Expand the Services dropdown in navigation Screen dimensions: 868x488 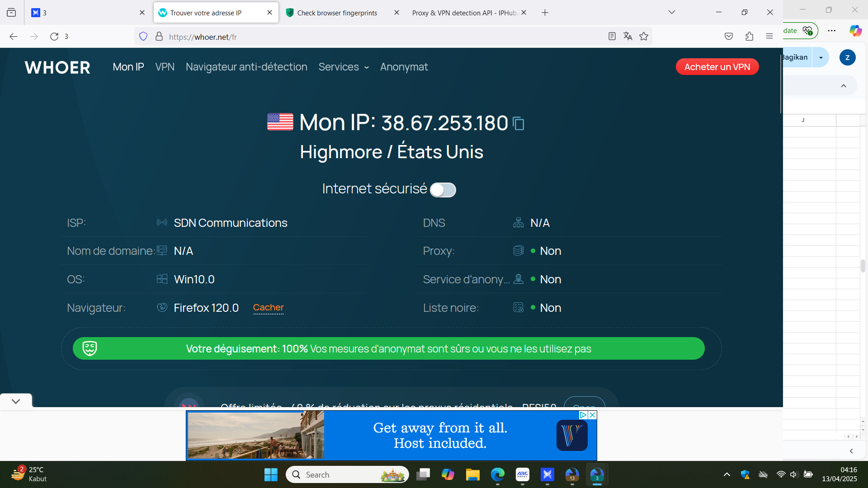tap(344, 67)
